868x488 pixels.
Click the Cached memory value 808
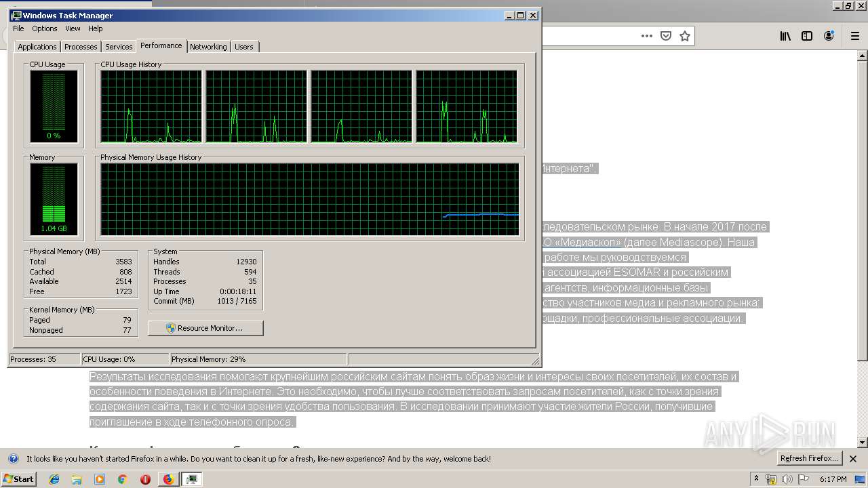(x=125, y=272)
